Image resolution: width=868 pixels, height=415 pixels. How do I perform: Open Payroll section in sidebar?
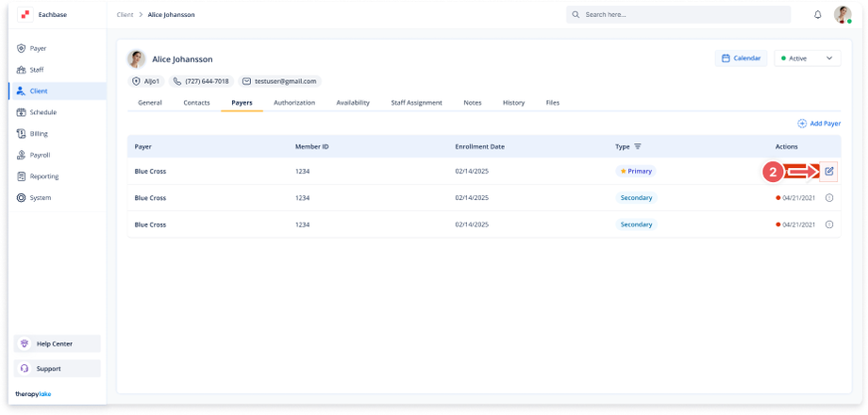pyautogui.click(x=40, y=155)
